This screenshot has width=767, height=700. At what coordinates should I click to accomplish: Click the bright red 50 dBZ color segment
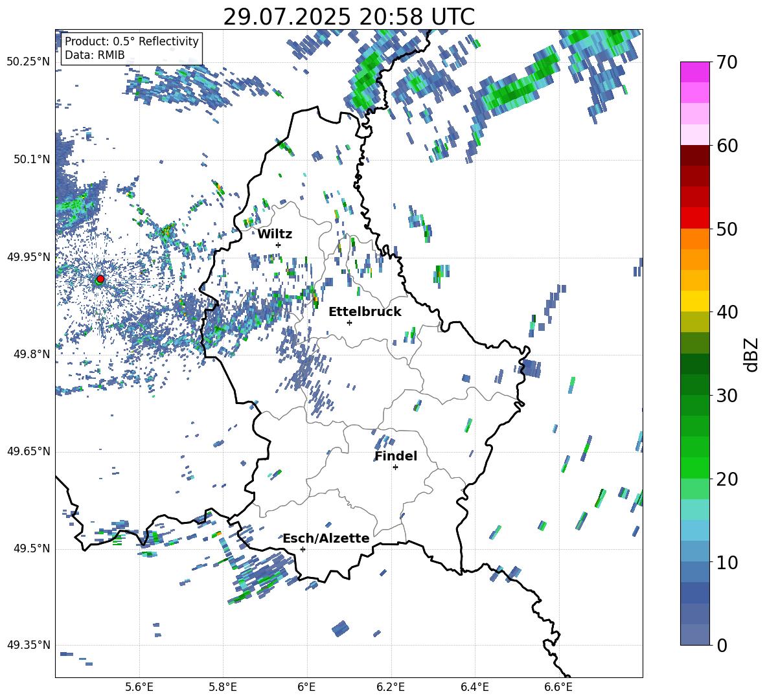pos(695,218)
